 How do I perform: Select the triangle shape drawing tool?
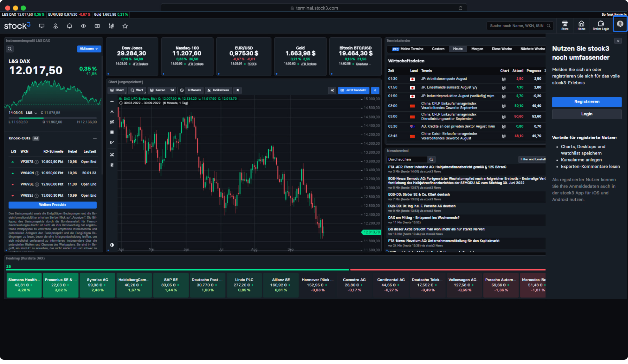112,112
